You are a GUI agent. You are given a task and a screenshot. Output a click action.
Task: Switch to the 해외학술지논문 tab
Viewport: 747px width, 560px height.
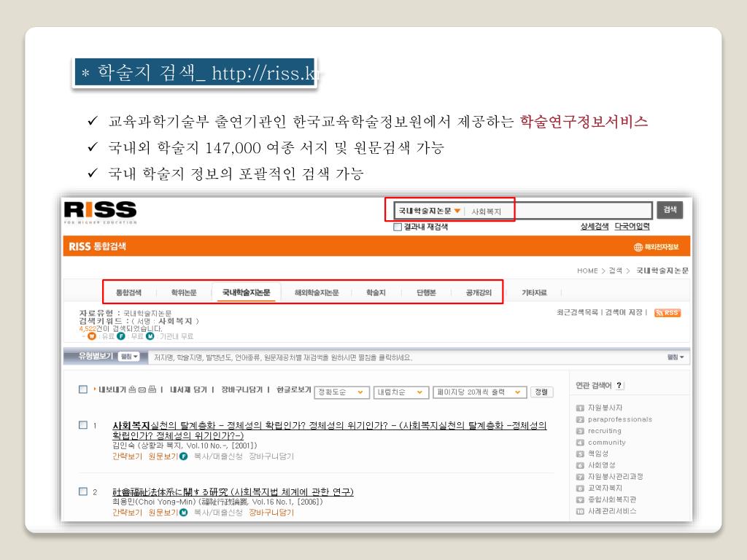pyautogui.click(x=317, y=292)
